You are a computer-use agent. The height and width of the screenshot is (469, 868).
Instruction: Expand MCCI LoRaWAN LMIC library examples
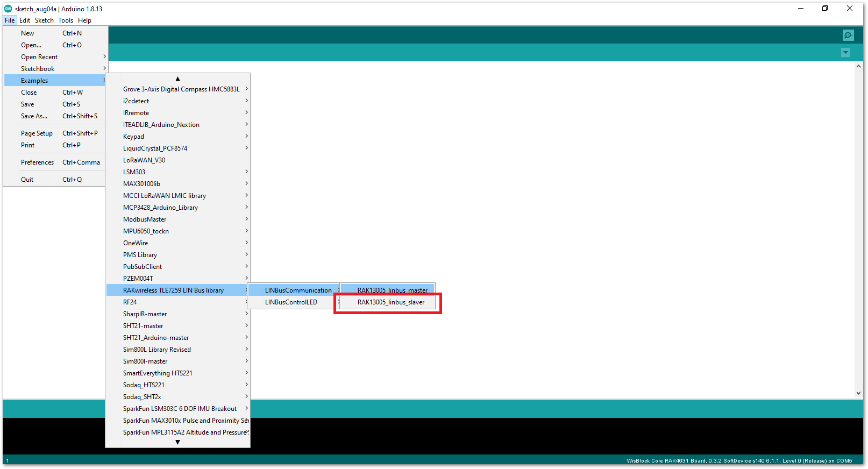click(178, 196)
